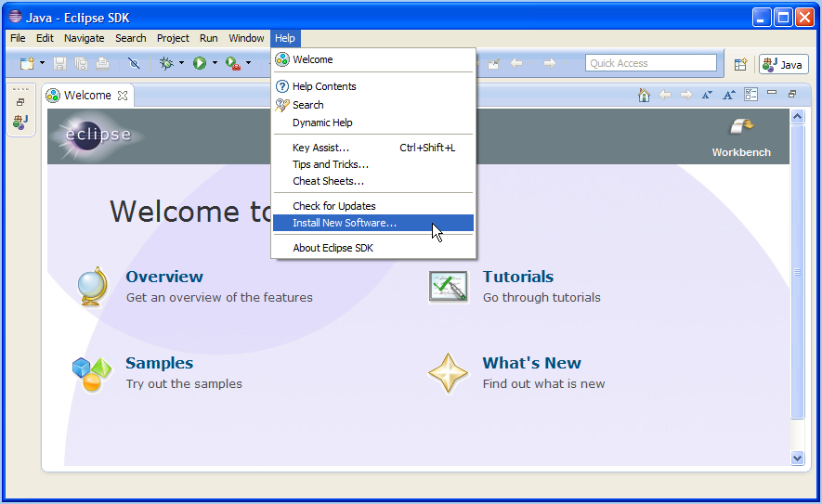Expand the Debug dropdown arrow
The image size is (822, 504).
181,63
